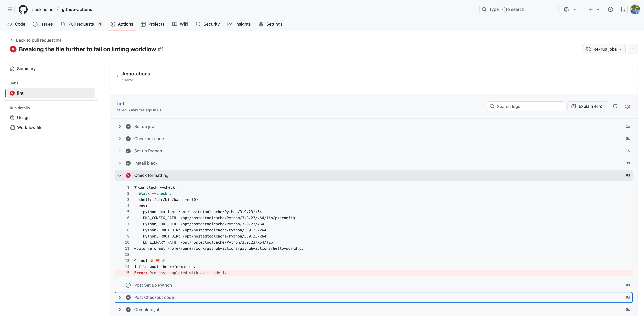
Task: Select Usage in the Run details sidebar
Action: [x=23, y=117]
